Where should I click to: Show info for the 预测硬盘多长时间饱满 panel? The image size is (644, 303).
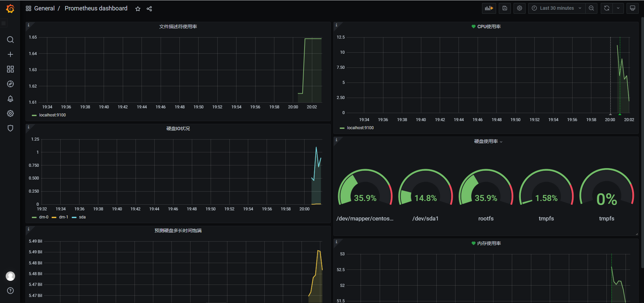coord(29,229)
